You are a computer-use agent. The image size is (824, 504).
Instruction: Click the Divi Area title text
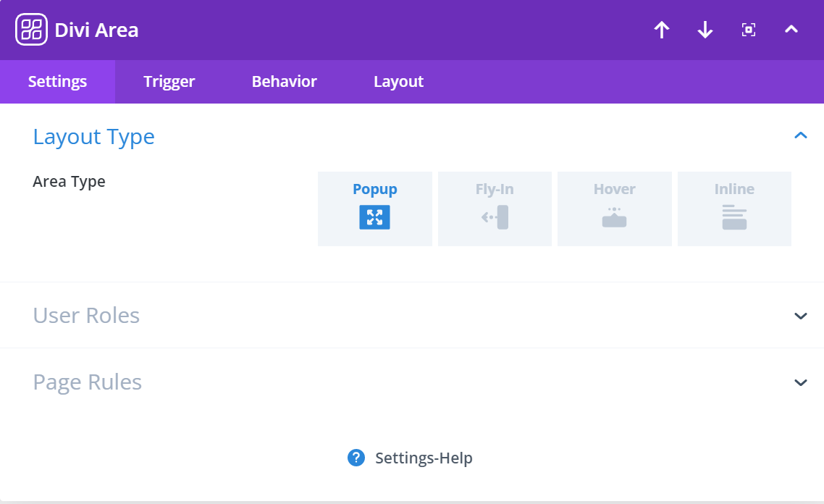[97, 30]
